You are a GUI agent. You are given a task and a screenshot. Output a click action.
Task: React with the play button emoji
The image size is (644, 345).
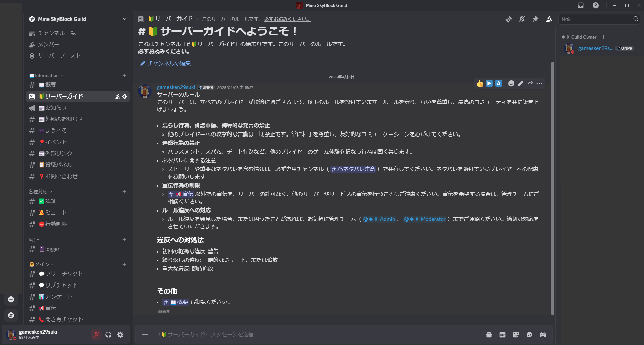[489, 83]
